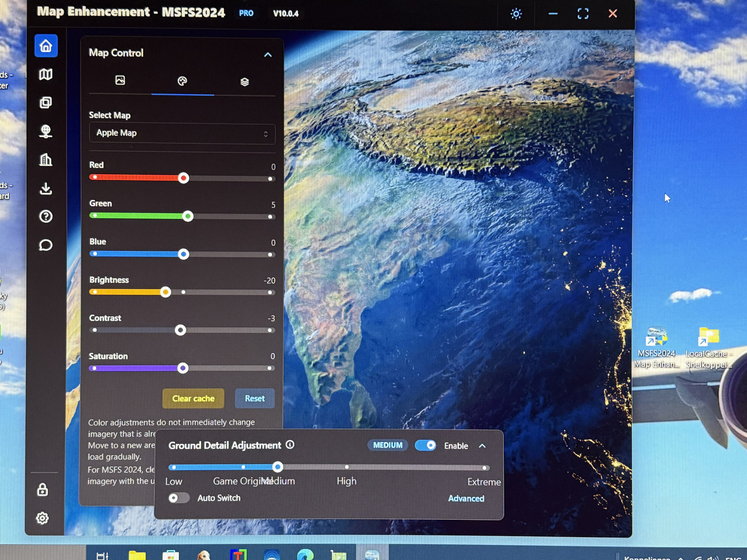This screenshot has height=560, width=747.
Task: Toggle the light theme sun icon
Action: coord(516,13)
